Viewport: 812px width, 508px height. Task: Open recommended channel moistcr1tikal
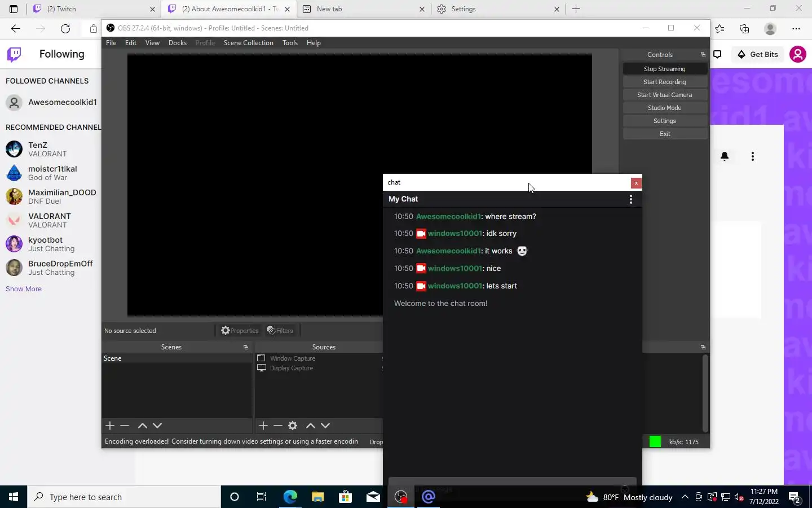click(x=51, y=173)
